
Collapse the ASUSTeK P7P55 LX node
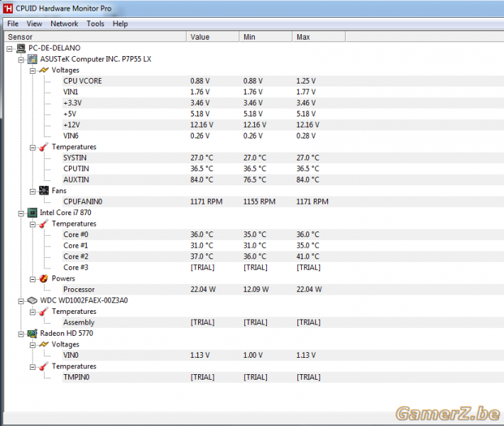[21, 60]
